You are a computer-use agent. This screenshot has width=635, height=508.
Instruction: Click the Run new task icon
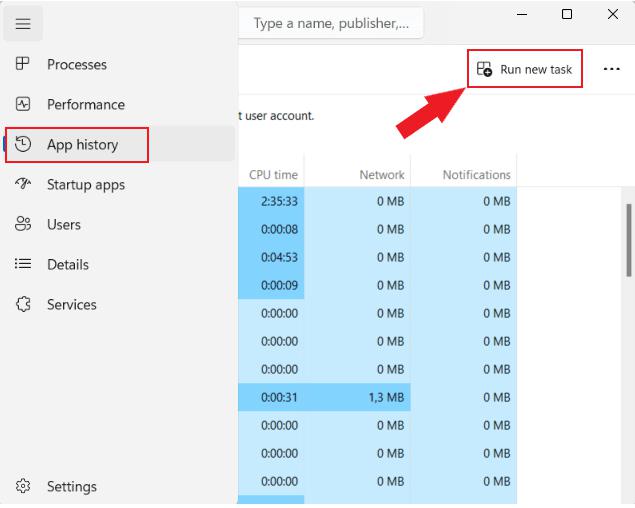click(x=484, y=69)
